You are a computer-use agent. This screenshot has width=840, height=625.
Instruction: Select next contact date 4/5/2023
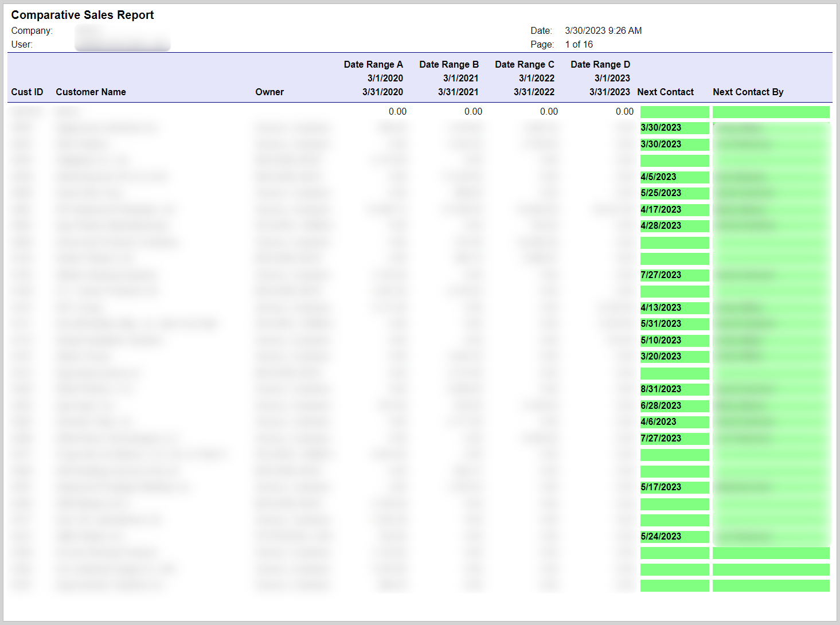coord(658,177)
